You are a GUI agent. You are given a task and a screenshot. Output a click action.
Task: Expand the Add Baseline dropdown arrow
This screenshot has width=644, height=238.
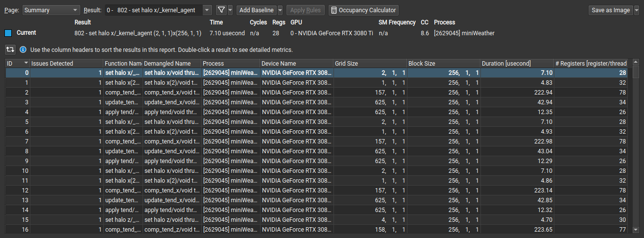280,10
